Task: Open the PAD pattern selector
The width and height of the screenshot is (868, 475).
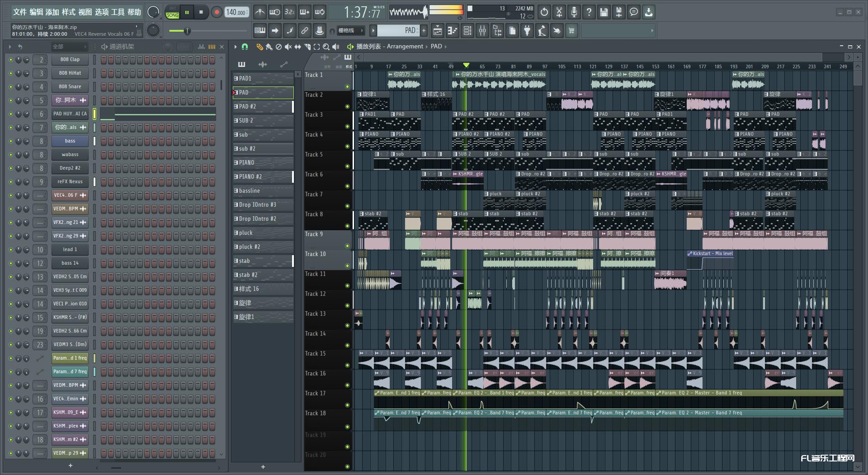Action: [x=399, y=31]
